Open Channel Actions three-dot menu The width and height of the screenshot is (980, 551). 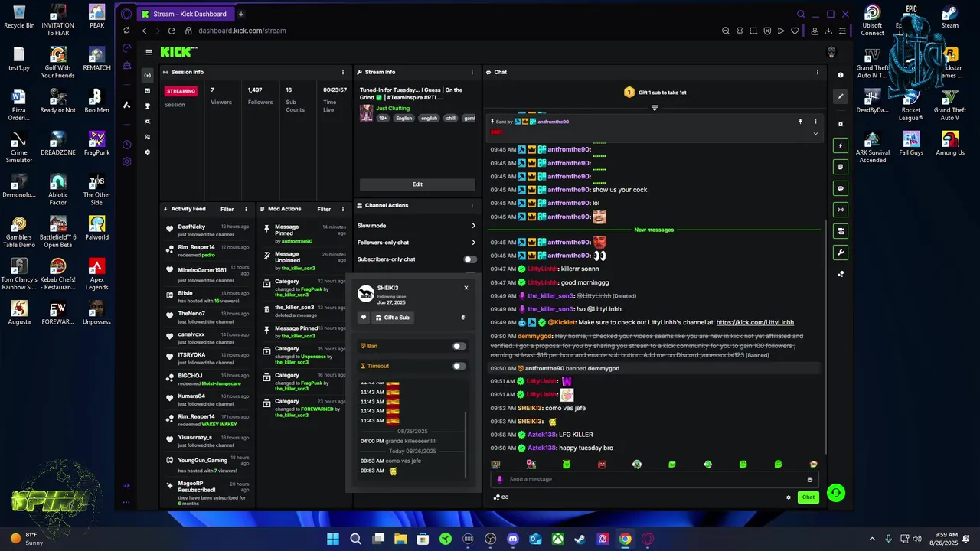pos(472,205)
